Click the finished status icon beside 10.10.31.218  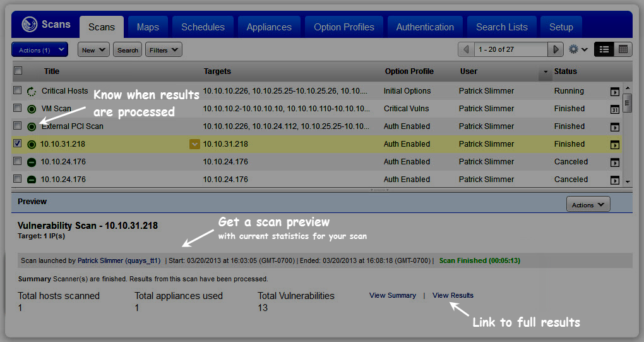pyautogui.click(x=32, y=144)
